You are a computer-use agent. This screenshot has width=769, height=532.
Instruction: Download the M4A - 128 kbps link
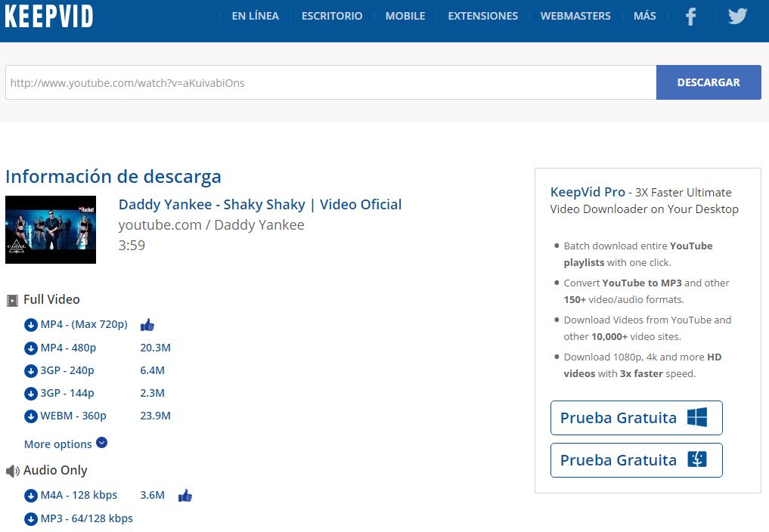(79, 495)
